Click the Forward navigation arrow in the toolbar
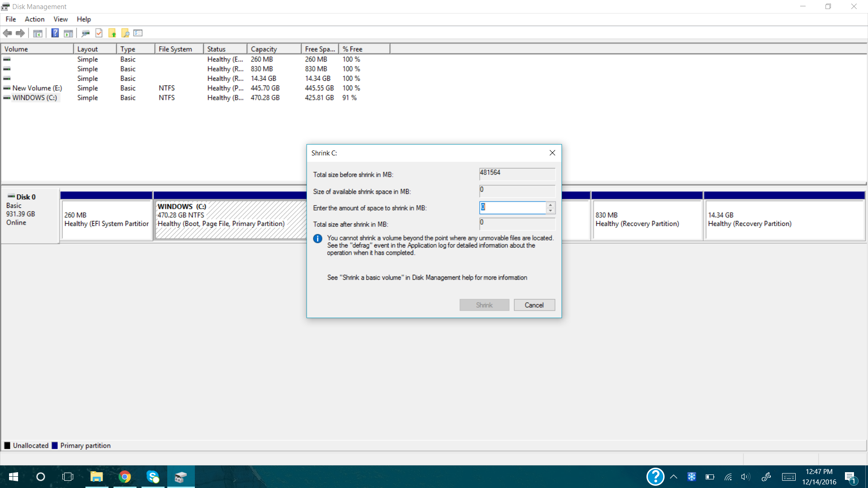 [20, 33]
